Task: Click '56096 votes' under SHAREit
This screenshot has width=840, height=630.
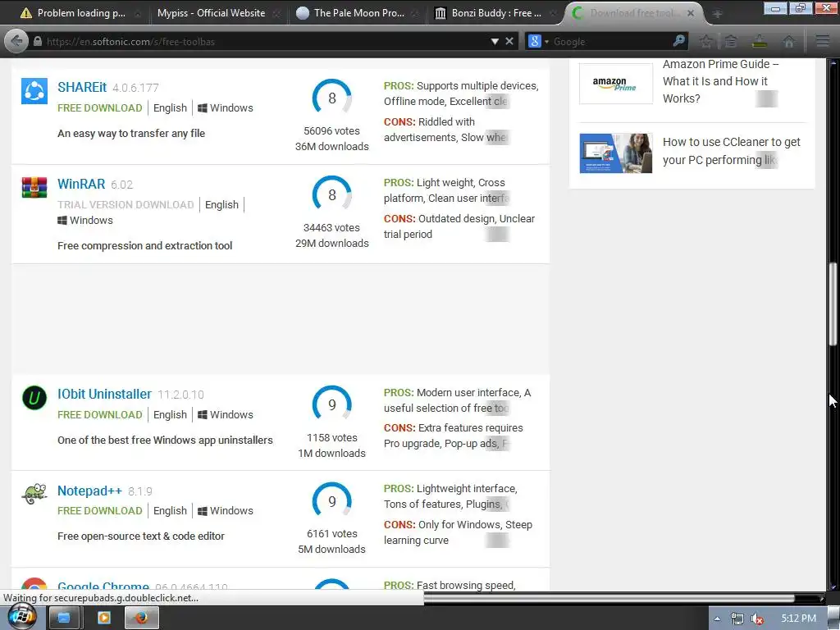Action: point(331,130)
